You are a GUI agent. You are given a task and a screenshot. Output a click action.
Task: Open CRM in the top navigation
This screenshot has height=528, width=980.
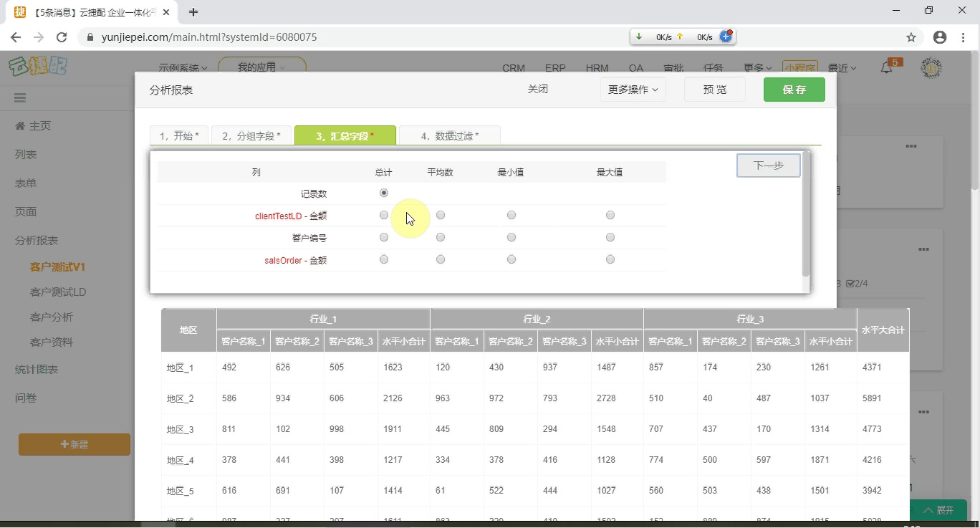(514, 68)
